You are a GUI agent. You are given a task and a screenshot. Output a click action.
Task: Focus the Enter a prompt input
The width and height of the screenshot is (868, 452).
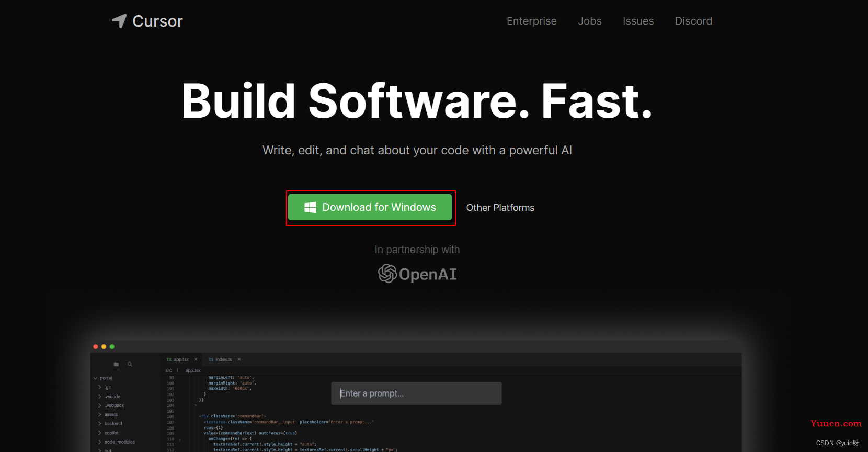tap(416, 393)
